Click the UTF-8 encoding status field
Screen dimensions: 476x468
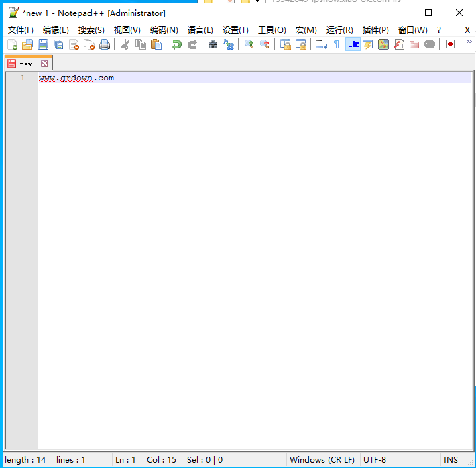click(x=375, y=460)
